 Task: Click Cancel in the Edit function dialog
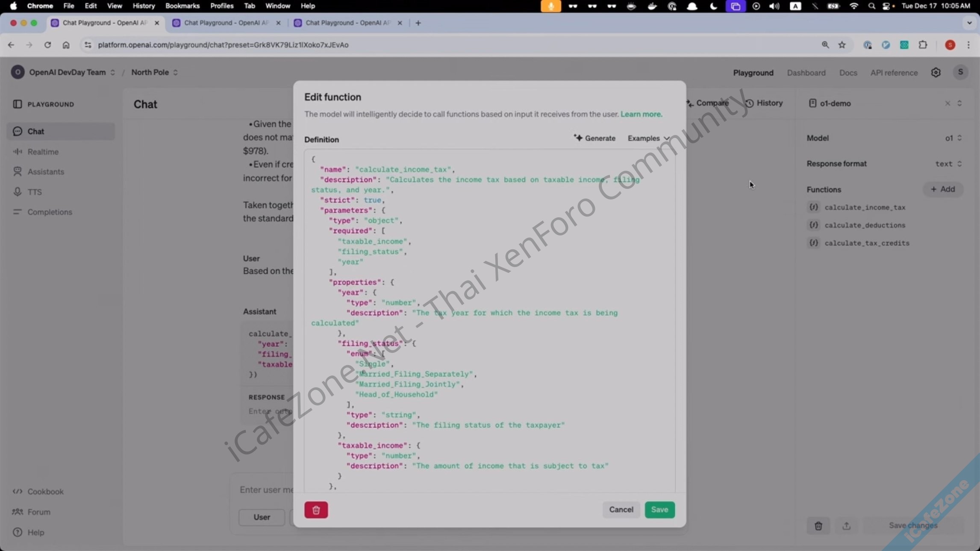tap(621, 510)
